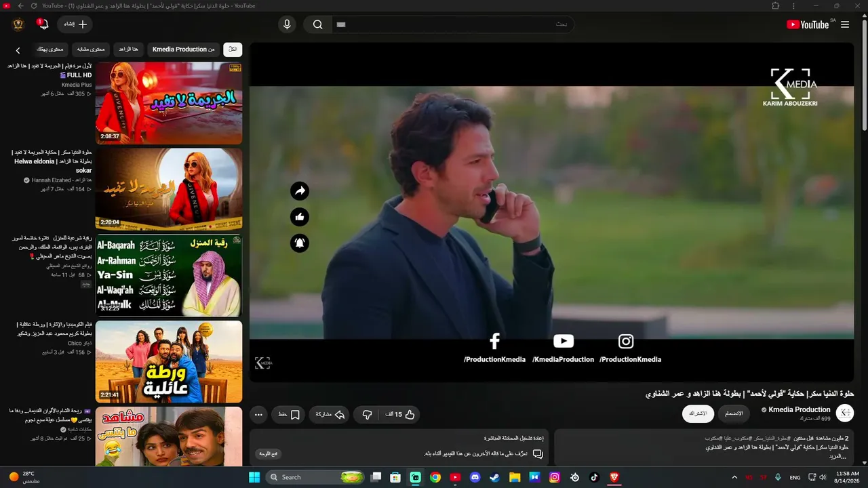The image size is (868, 488).
Task: Dislike the video with thumbs-down button
Action: click(x=367, y=414)
